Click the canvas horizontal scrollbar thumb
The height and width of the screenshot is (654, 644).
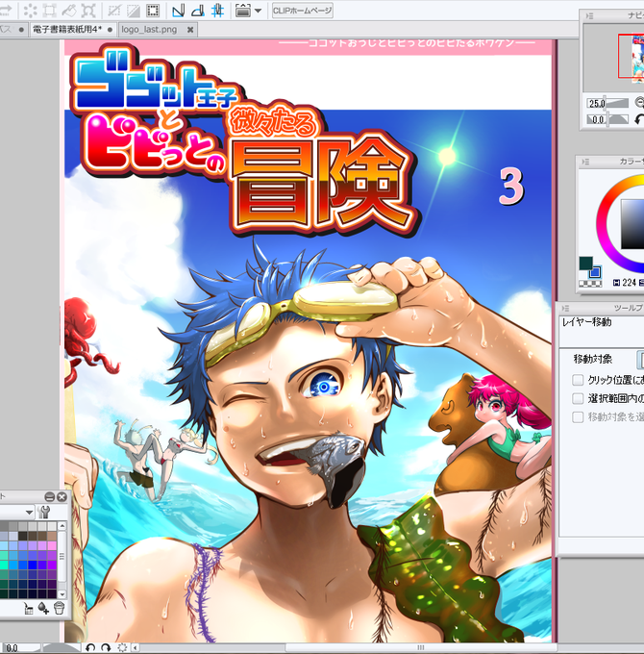420,647
